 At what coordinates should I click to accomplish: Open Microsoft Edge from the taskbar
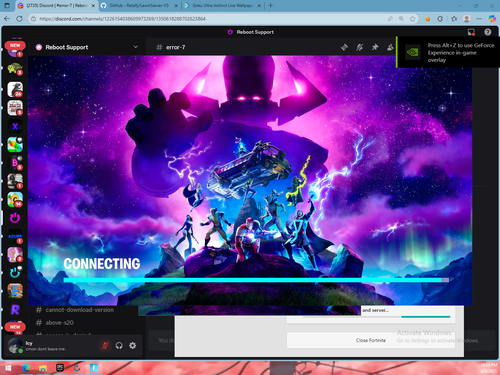coord(26,368)
